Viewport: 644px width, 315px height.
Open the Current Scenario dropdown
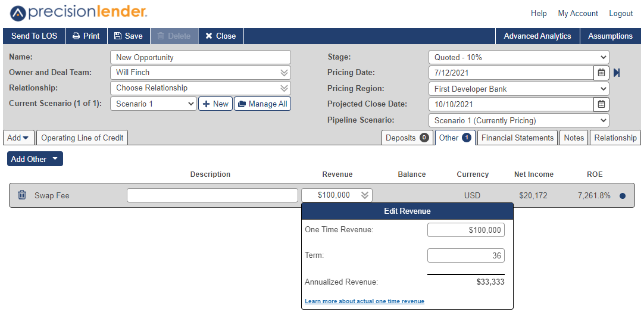[154, 104]
